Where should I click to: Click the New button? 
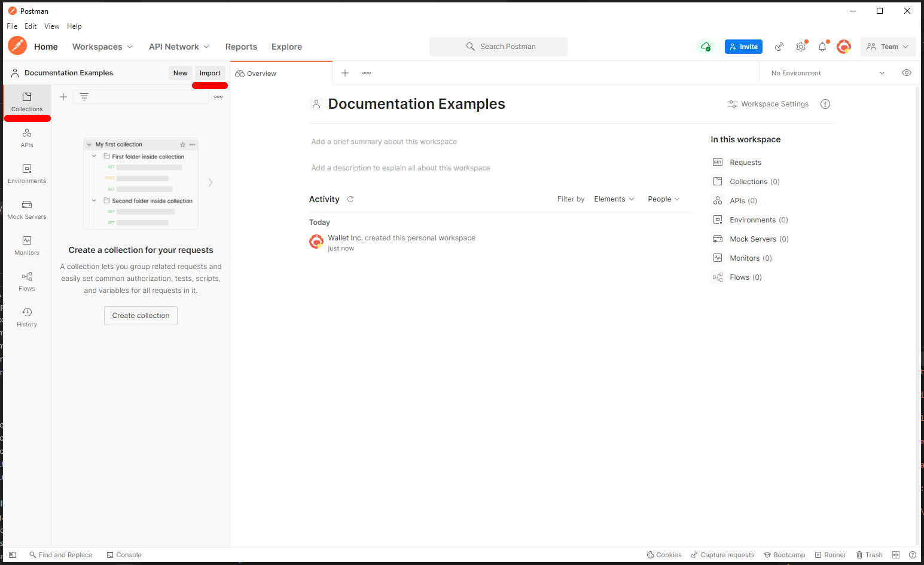click(x=181, y=73)
